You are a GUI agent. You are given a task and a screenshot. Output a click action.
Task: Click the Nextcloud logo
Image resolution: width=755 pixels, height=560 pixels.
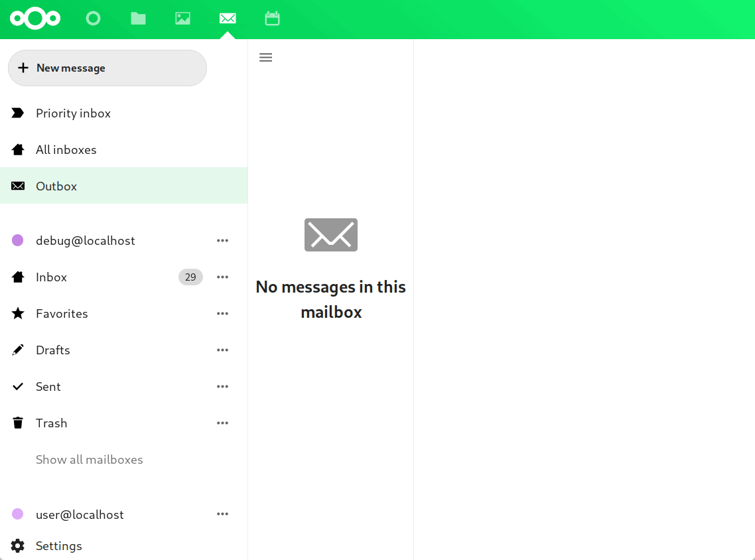pyautogui.click(x=35, y=19)
